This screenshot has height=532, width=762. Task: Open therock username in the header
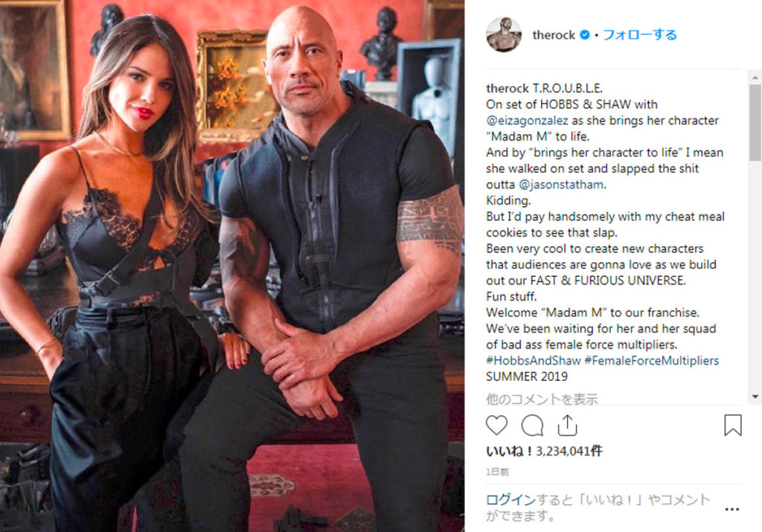click(x=554, y=35)
